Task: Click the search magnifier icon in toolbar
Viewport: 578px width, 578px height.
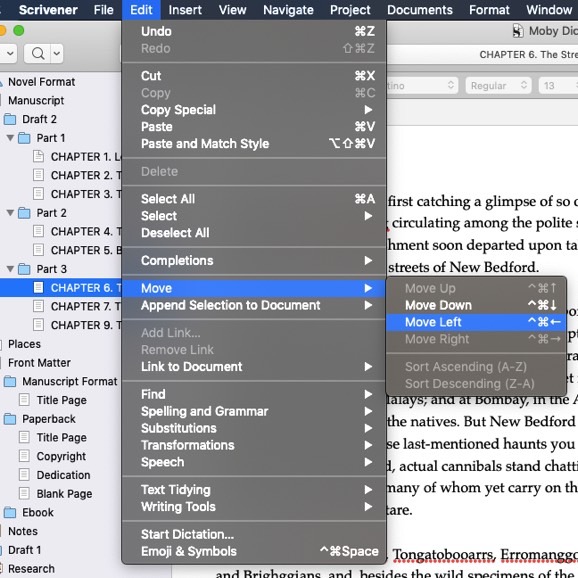Action: point(38,54)
